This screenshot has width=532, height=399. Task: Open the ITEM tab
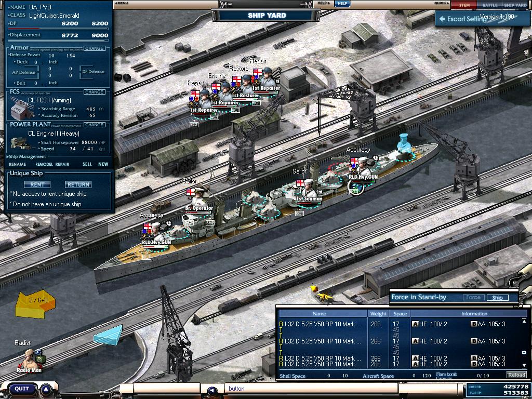(464, 5)
